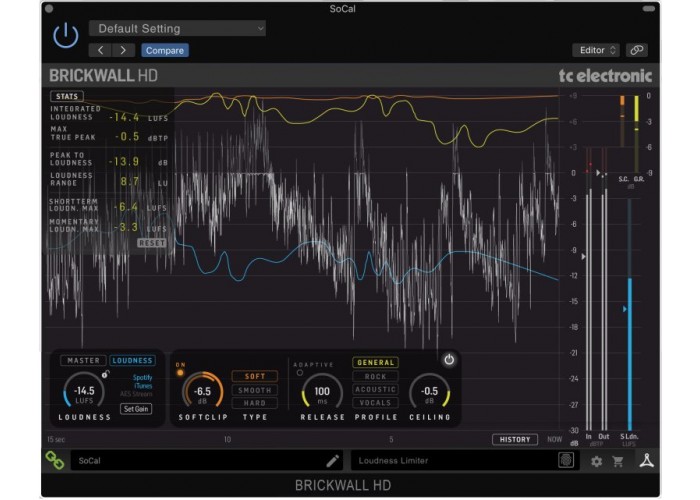Select SOFT clip type

(255, 376)
